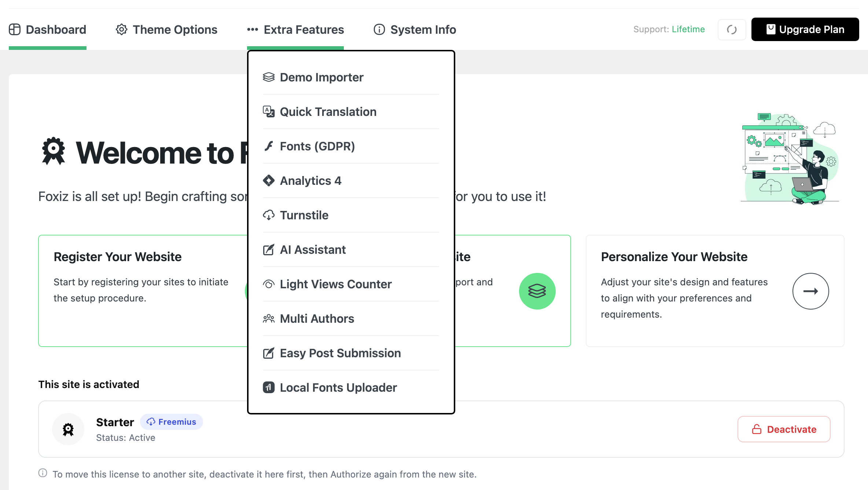The image size is (868, 490).
Task: Click the Dashboard grid icon
Action: click(15, 29)
